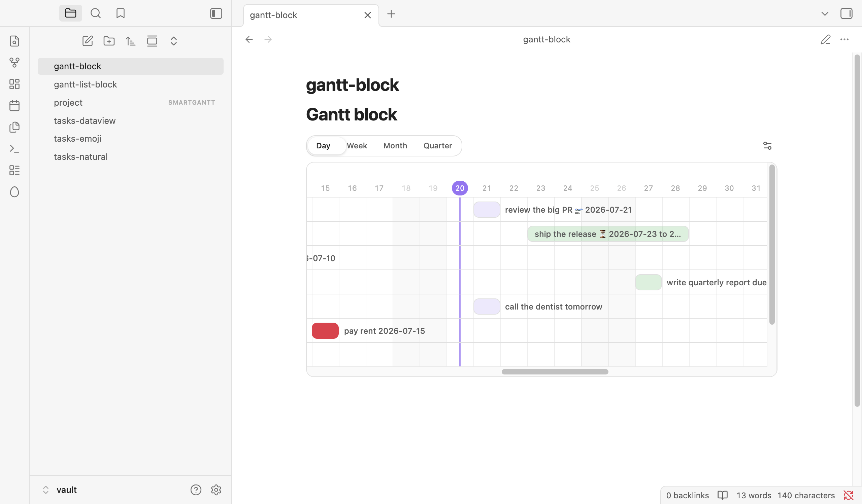Open Gantt filter settings sliders icon
Image resolution: width=862 pixels, height=504 pixels.
[x=767, y=146]
